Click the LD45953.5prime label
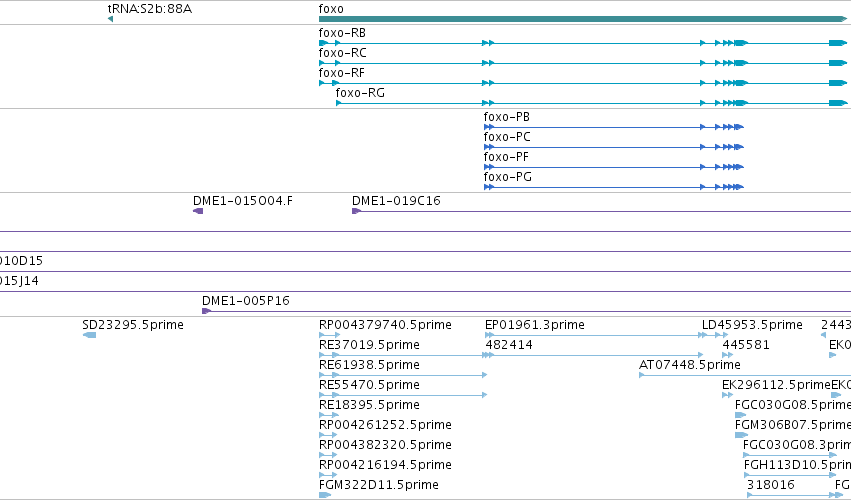The image size is (851, 500). (x=752, y=325)
